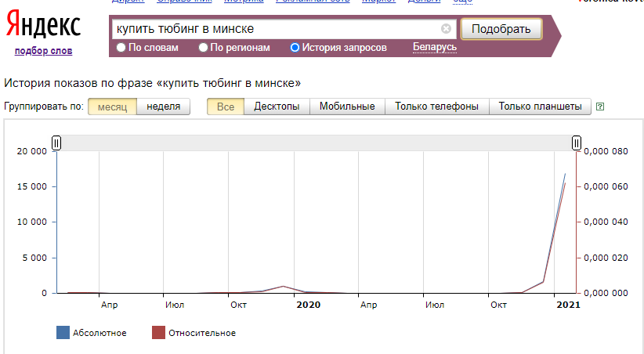644x354 pixels.
Task: Switch to the Десктопы tab
Action: pyautogui.click(x=277, y=107)
